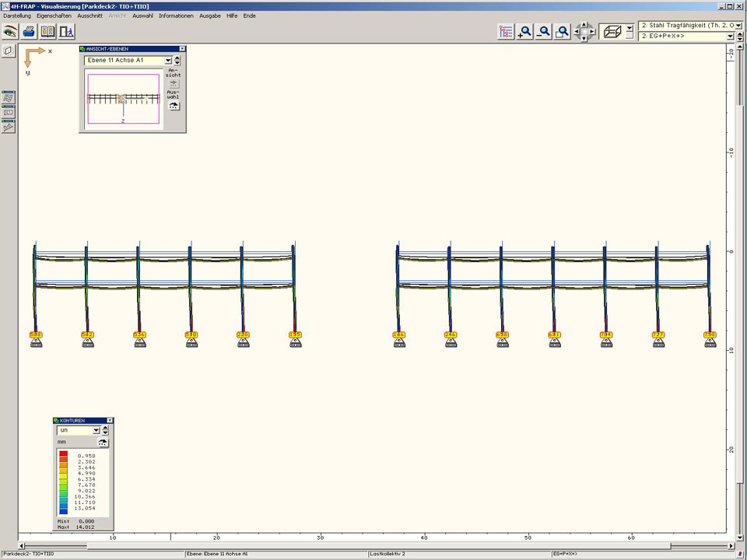Open the Darstellung menu
This screenshot has height=560, width=747.
(x=17, y=16)
